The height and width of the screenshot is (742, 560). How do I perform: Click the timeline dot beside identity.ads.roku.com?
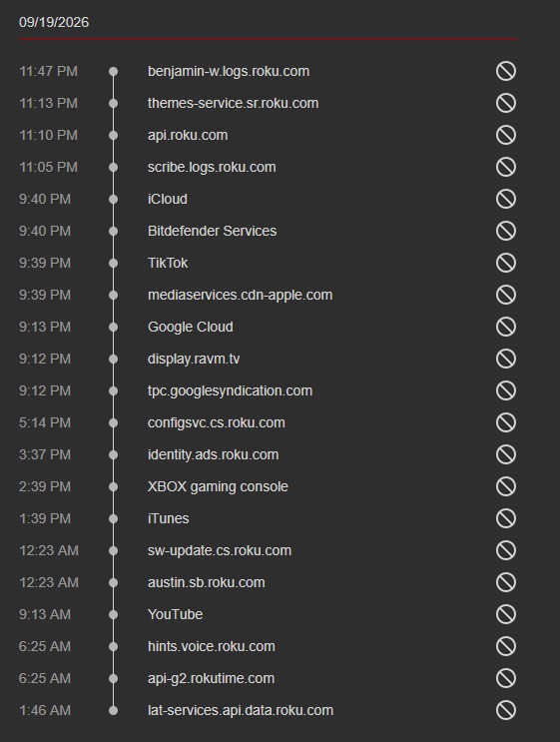[113, 454]
